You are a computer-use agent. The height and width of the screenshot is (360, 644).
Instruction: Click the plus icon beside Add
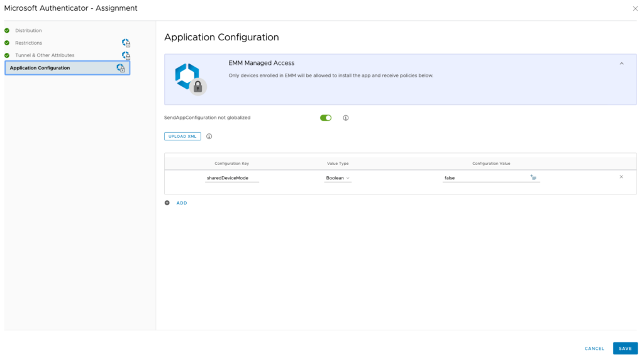[167, 203]
